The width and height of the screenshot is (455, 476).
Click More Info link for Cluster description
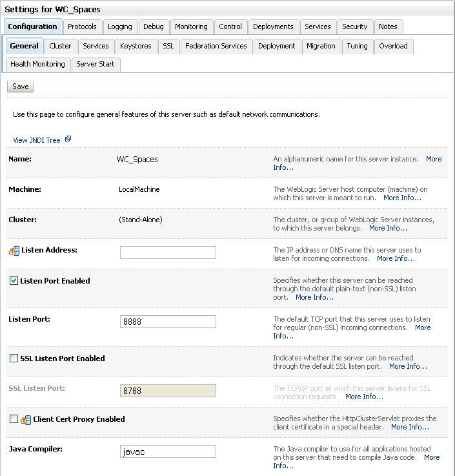tap(388, 228)
